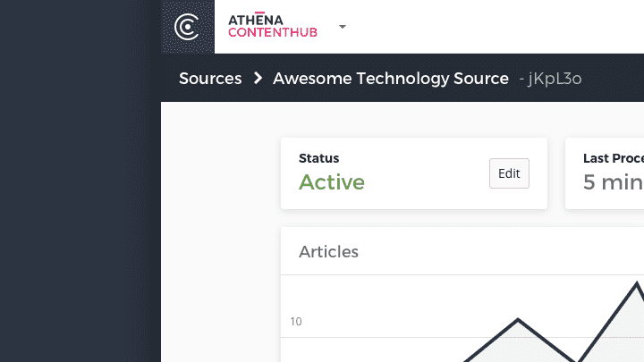The height and width of the screenshot is (362, 644).
Task: Click the 5 min last processed value
Action: click(x=614, y=182)
